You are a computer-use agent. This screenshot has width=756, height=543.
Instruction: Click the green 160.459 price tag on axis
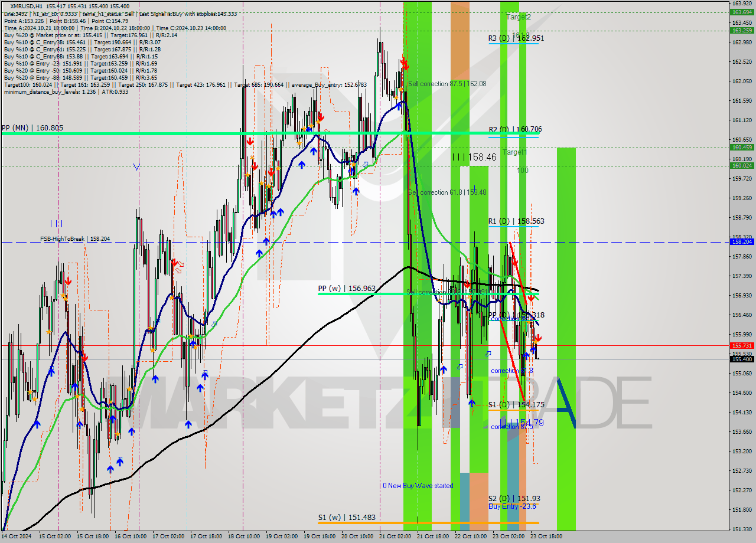[742, 148]
